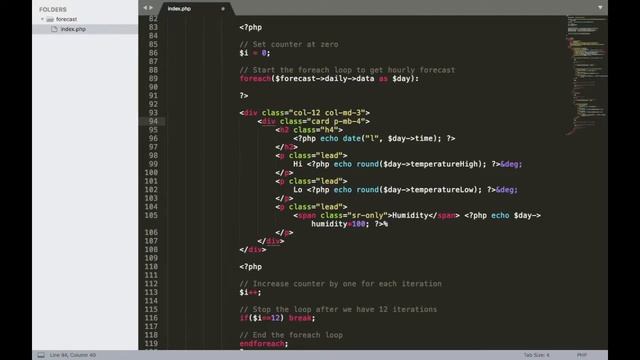Switch to the index.php tab

tap(180, 9)
